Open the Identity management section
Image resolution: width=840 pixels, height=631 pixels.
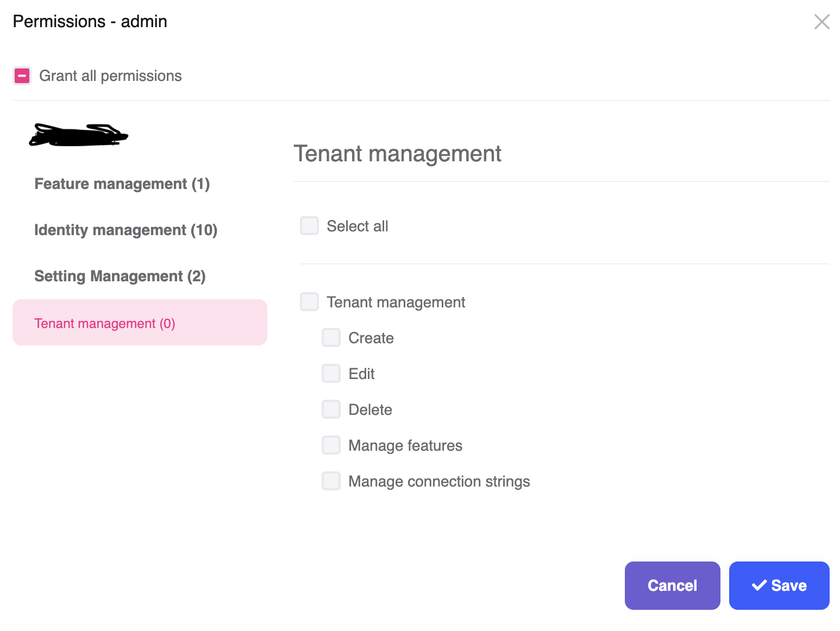coord(126,230)
